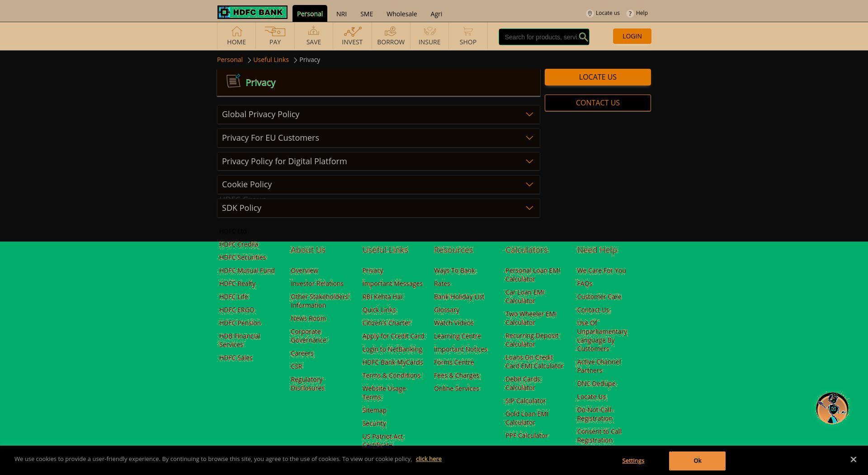This screenshot has height=475, width=868.
Task: Click the Help question mark icon
Action: pyautogui.click(x=630, y=14)
